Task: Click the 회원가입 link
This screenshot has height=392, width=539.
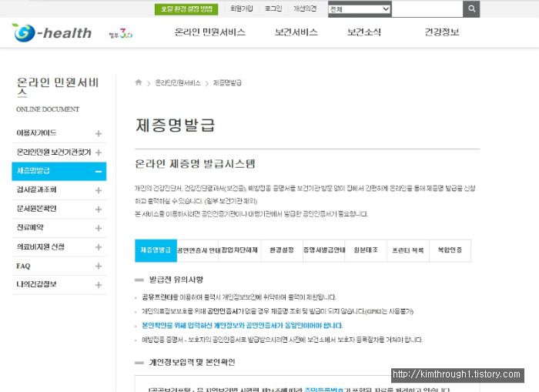Action: [242, 8]
